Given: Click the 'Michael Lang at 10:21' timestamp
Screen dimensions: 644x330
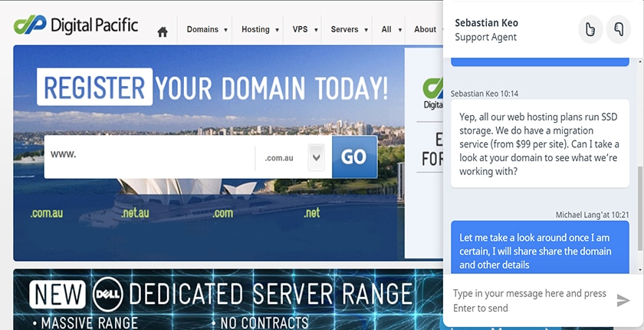Looking at the screenshot, I should pyautogui.click(x=592, y=215).
